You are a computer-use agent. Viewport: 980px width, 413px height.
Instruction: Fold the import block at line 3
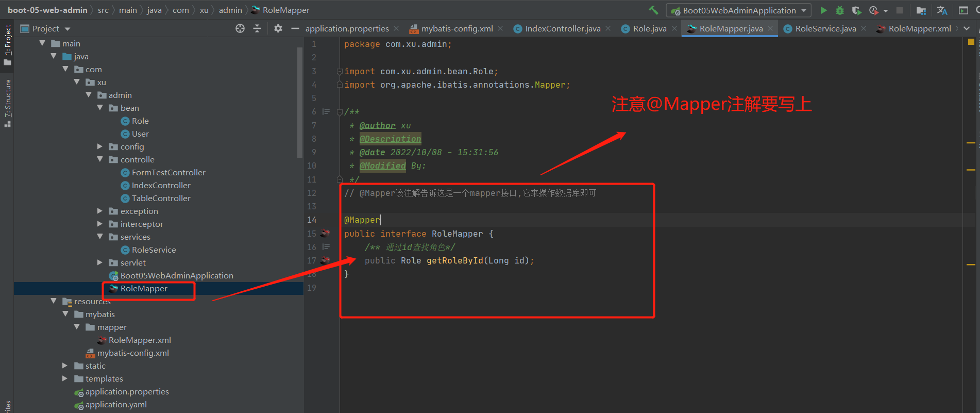pos(340,71)
